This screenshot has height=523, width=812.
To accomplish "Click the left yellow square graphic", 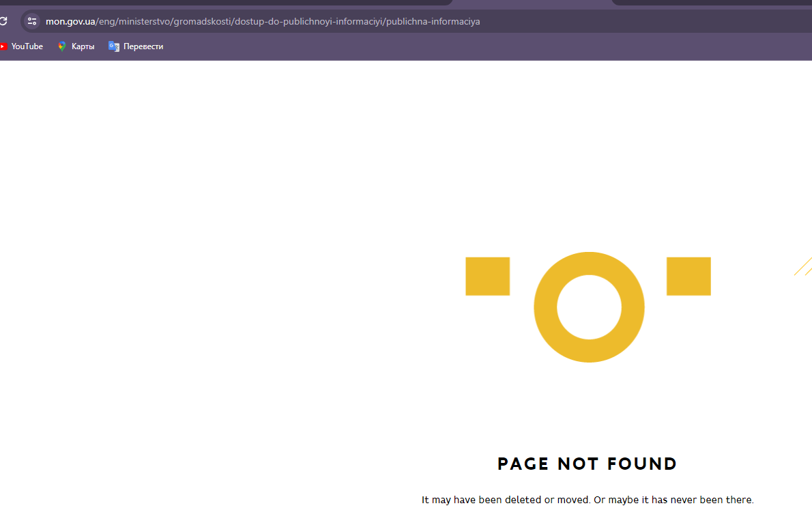I will tap(487, 277).
